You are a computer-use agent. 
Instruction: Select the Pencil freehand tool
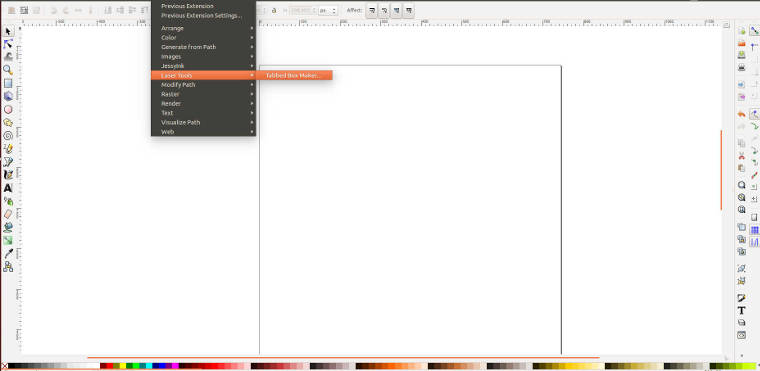(8, 148)
